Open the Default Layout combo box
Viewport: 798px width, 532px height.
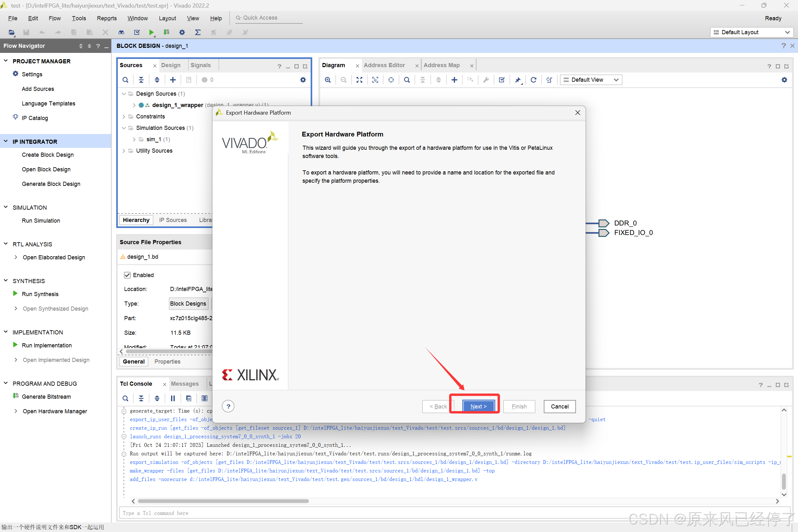(x=751, y=32)
